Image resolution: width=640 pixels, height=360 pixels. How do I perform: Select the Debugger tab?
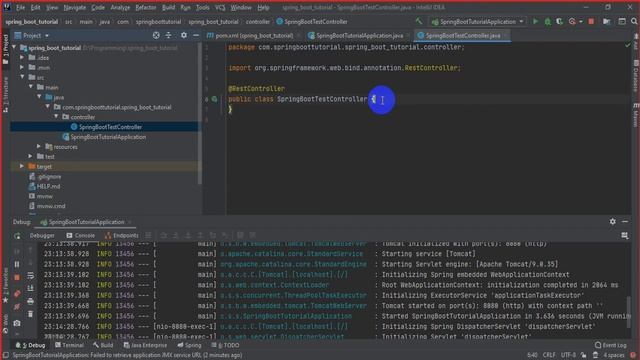(x=42, y=236)
